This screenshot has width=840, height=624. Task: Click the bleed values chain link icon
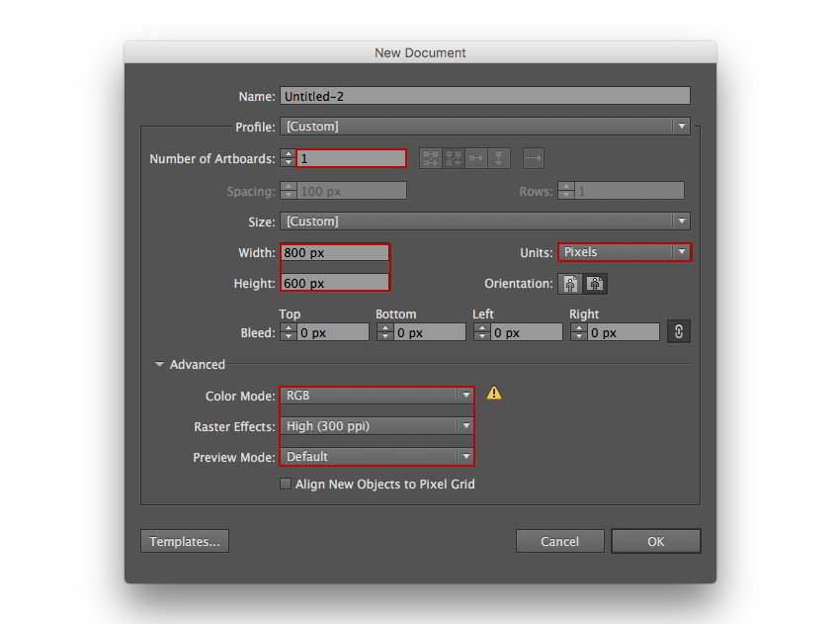point(679,331)
